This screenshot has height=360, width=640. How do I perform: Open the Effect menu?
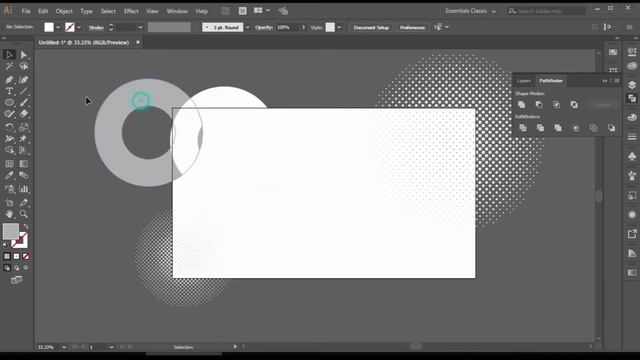(x=131, y=11)
